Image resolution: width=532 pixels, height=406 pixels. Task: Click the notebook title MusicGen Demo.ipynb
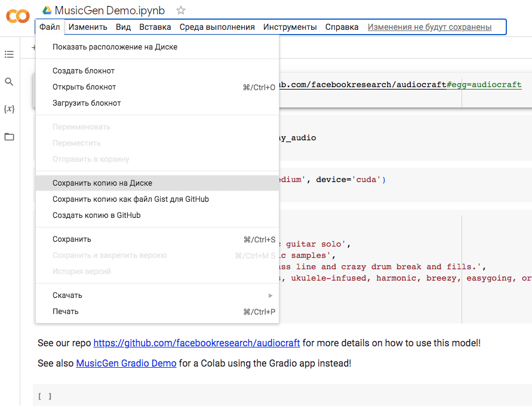click(x=110, y=10)
